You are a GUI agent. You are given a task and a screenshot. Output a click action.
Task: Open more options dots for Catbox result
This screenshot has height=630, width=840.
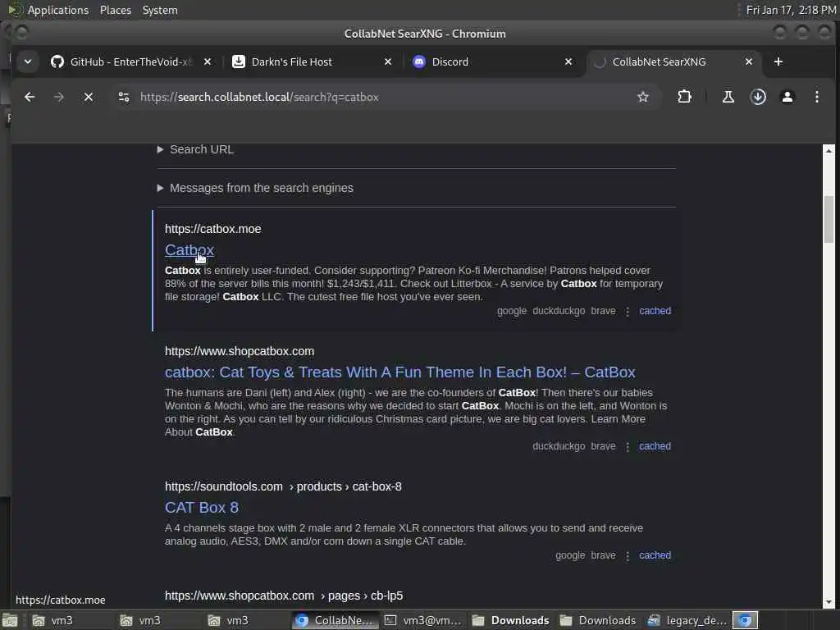628,311
